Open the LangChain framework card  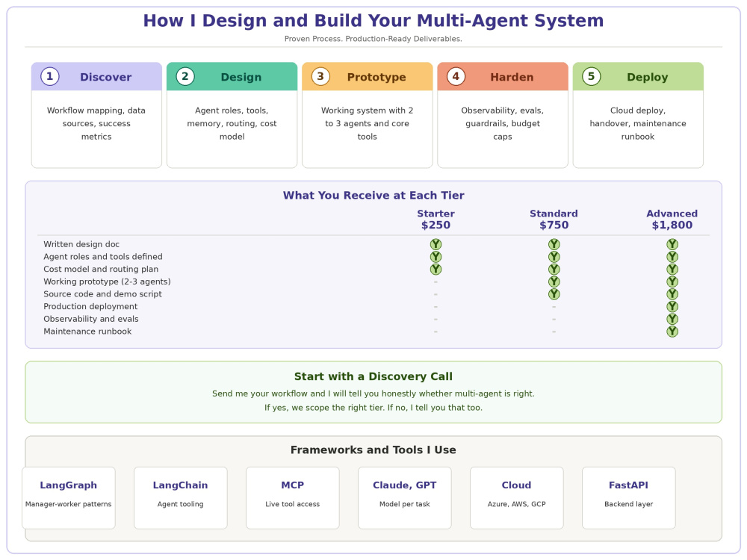(x=181, y=497)
